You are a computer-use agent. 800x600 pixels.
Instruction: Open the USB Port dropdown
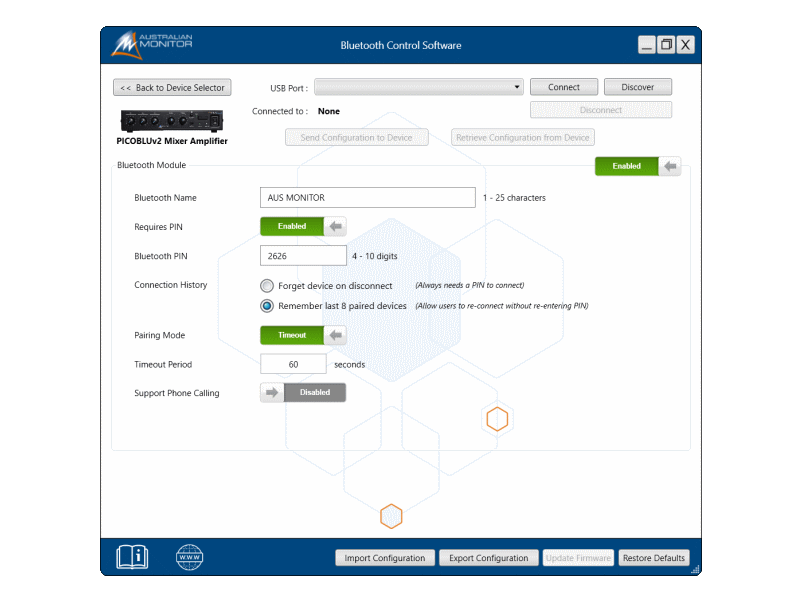[419, 87]
